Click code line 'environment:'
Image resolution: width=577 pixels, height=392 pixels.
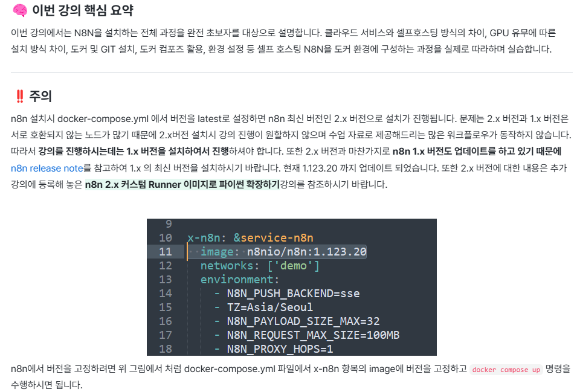coord(239,280)
